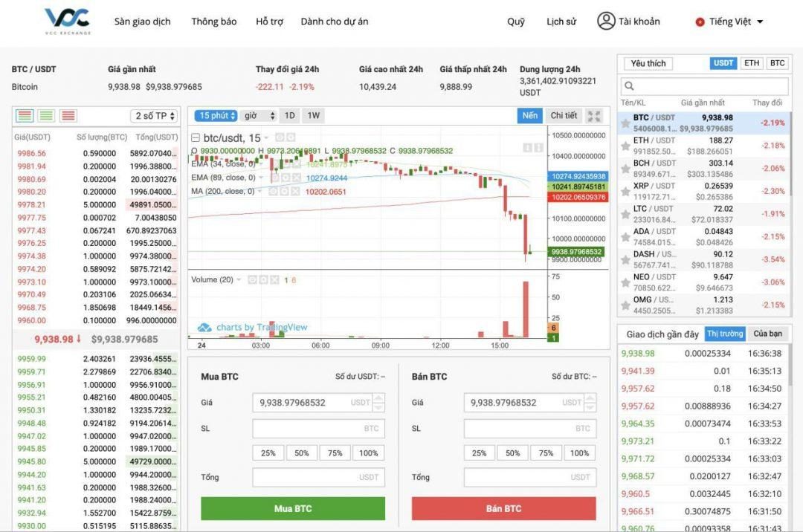Switch to the BTC market tab

(x=778, y=63)
